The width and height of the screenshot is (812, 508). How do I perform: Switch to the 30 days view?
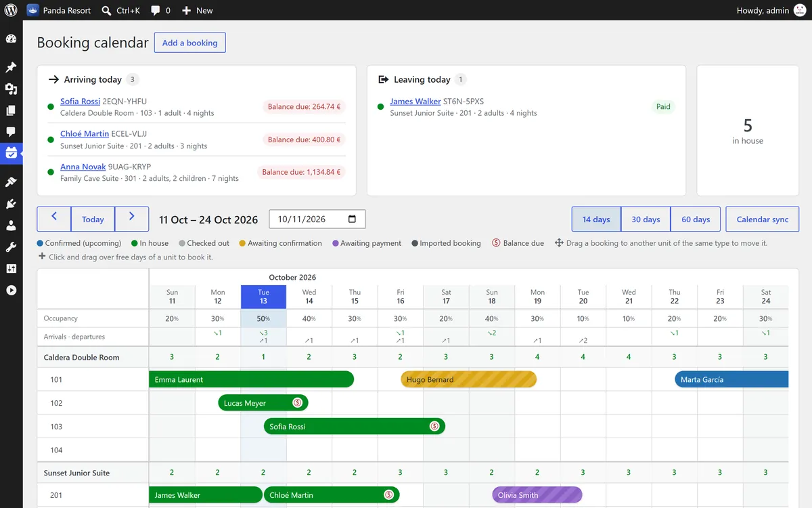click(646, 219)
